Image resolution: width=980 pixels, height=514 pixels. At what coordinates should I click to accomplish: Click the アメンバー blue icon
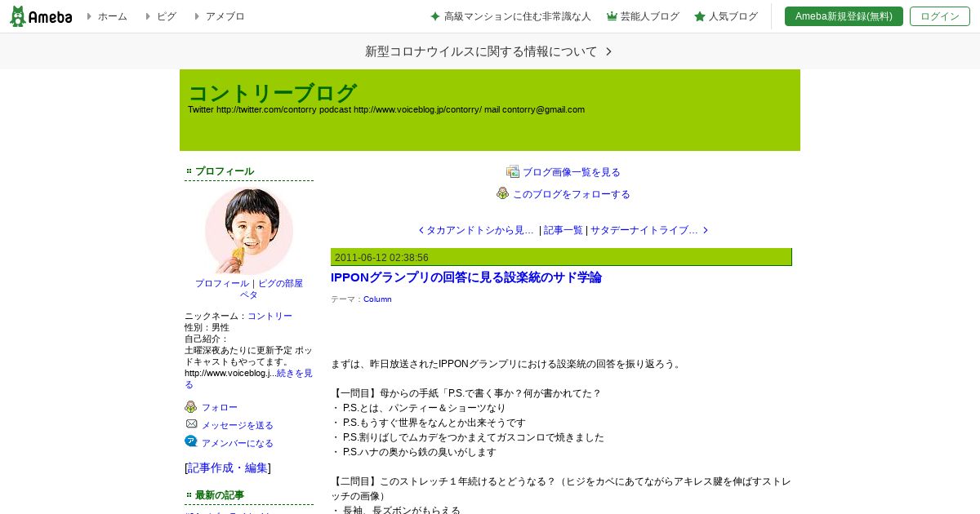click(x=191, y=441)
